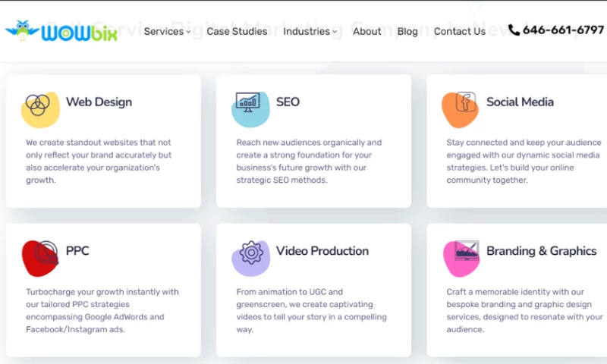Screen dimensions: 607x364
Task: Open the Web Design heading link
Action: click(99, 102)
